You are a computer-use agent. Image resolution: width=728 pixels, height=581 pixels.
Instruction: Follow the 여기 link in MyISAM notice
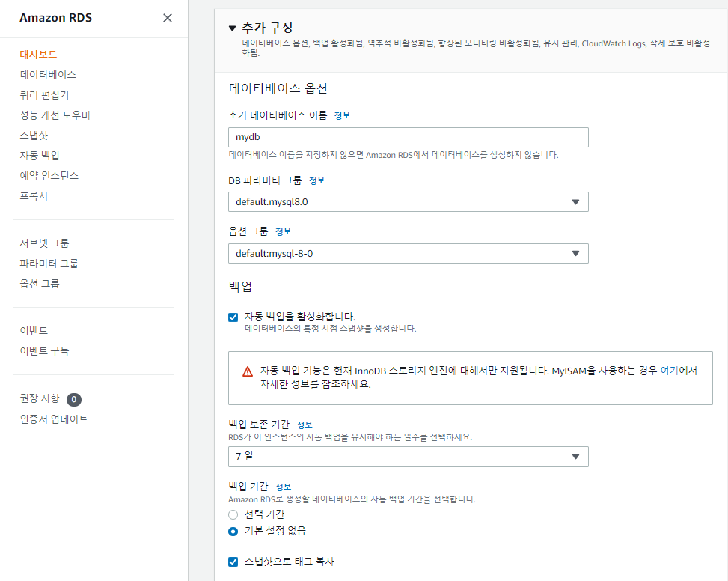coord(669,371)
